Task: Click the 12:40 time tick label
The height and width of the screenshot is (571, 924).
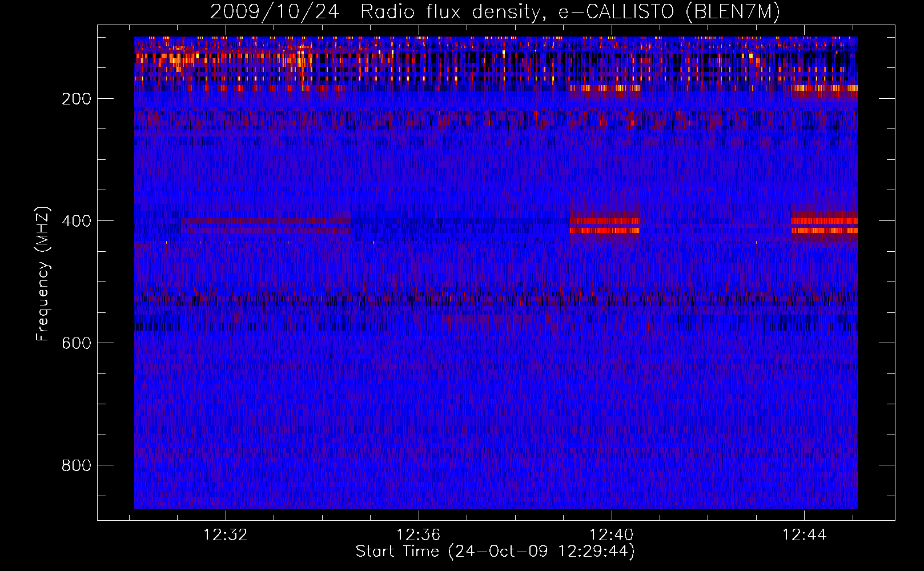Action: click(612, 535)
